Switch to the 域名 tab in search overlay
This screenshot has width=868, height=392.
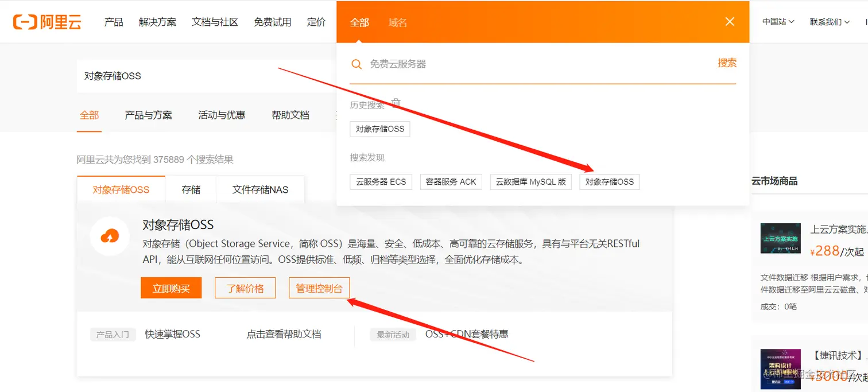point(398,22)
